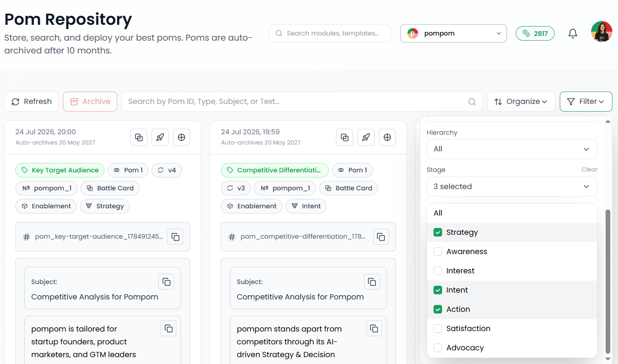Image resolution: width=618 pixels, height=364 pixels.
Task: Refresh the pom list
Action: tap(31, 102)
